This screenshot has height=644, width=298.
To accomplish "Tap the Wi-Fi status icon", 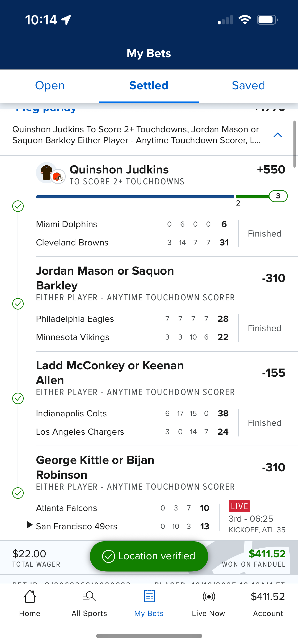I will [245, 20].
